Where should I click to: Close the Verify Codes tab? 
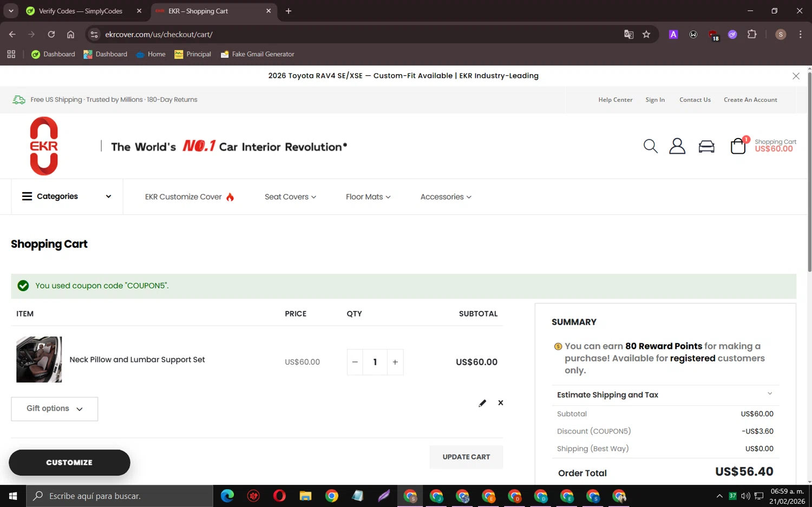[139, 11]
